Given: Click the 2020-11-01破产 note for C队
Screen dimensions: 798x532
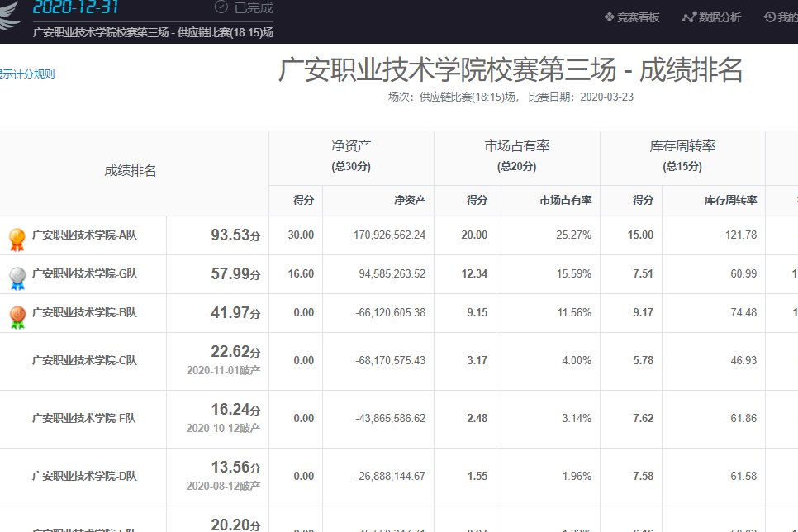Looking at the screenshot, I should pyautogui.click(x=223, y=371).
